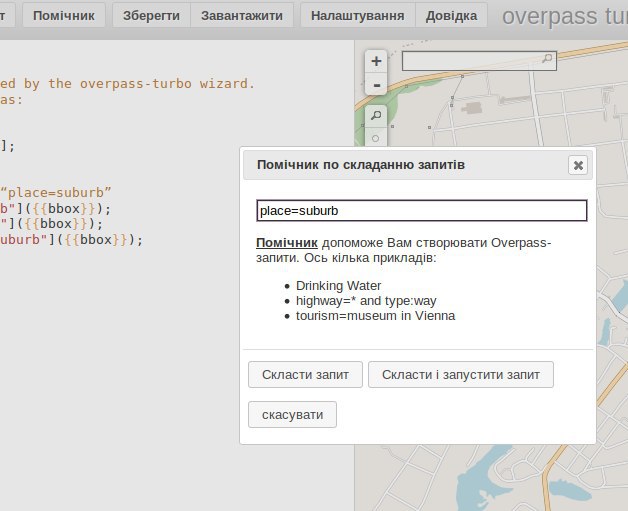The width and height of the screenshot is (628, 511).
Task: Select the highway=* and type:way example
Action: click(366, 301)
